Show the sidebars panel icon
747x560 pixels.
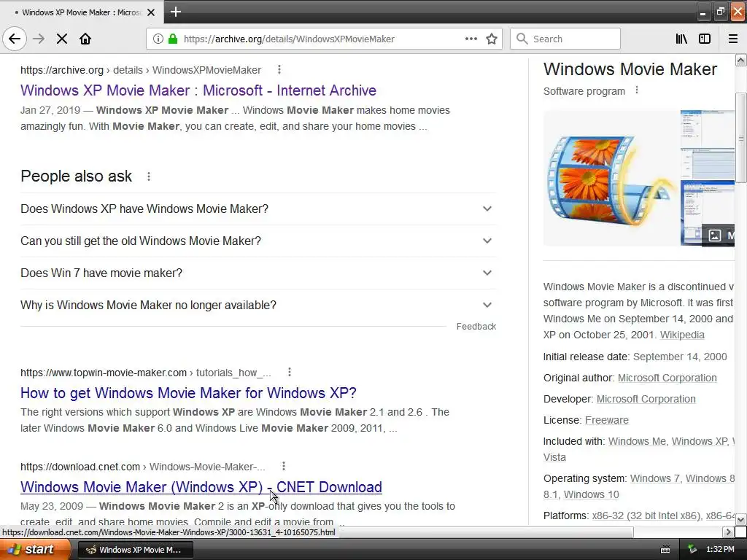click(x=705, y=39)
